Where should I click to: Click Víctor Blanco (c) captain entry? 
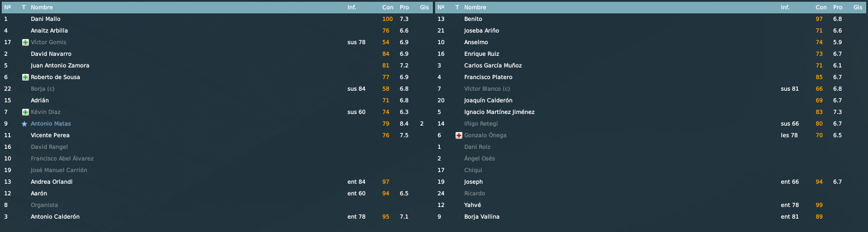(487, 89)
